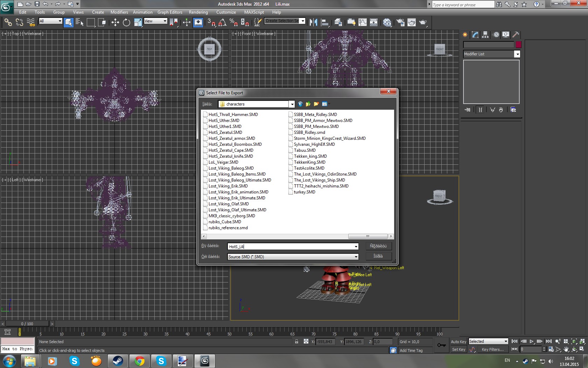Click the Save button in export dialog
This screenshot has width=588, height=368.
tap(378, 246)
